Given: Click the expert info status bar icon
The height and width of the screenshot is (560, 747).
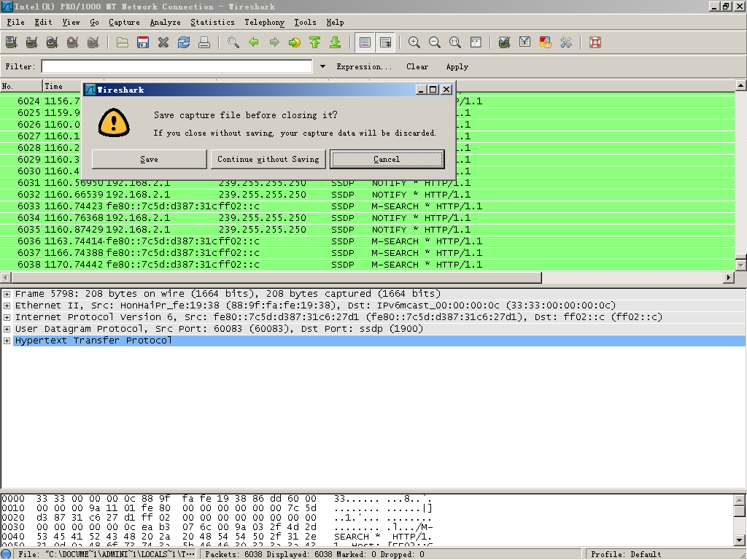Looking at the screenshot, I should (6, 554).
